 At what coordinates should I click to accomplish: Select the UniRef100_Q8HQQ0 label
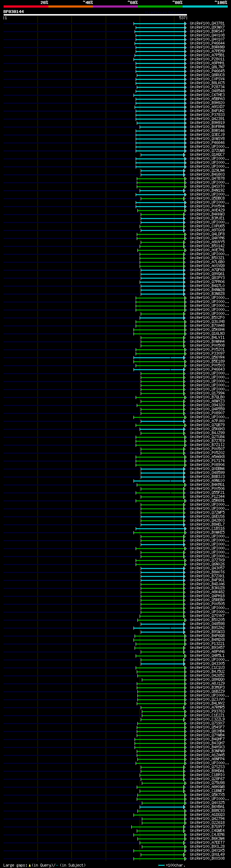click(207, 680)
